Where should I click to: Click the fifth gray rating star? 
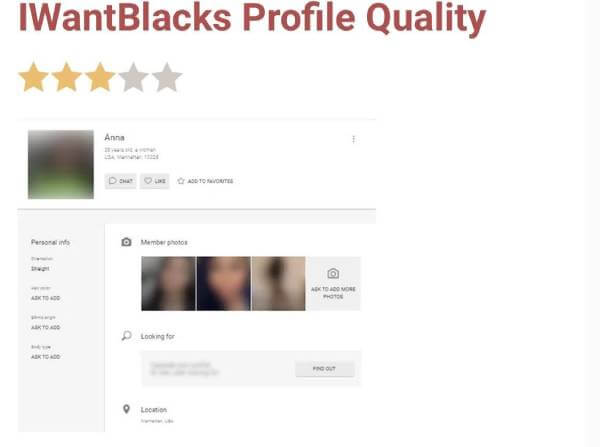[x=167, y=77]
